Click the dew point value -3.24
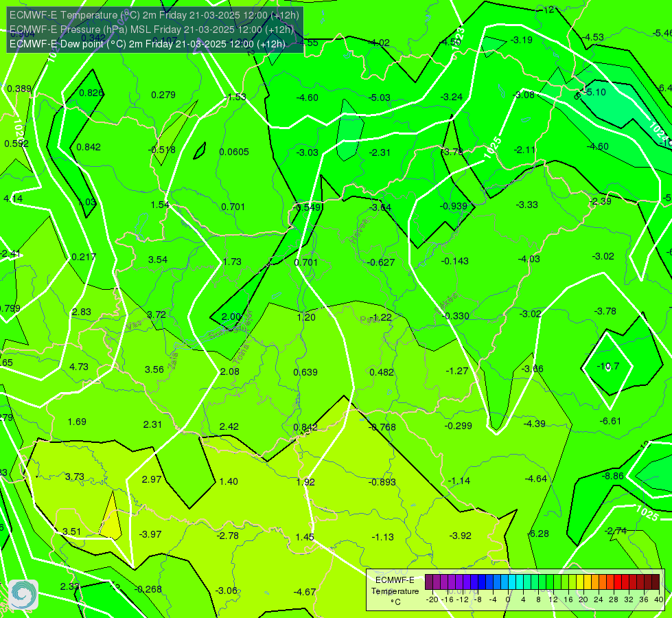The width and height of the screenshot is (672, 618). point(452,97)
